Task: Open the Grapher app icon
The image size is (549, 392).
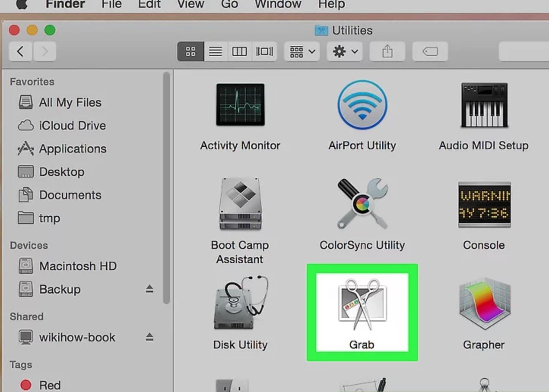Action: pos(484,303)
